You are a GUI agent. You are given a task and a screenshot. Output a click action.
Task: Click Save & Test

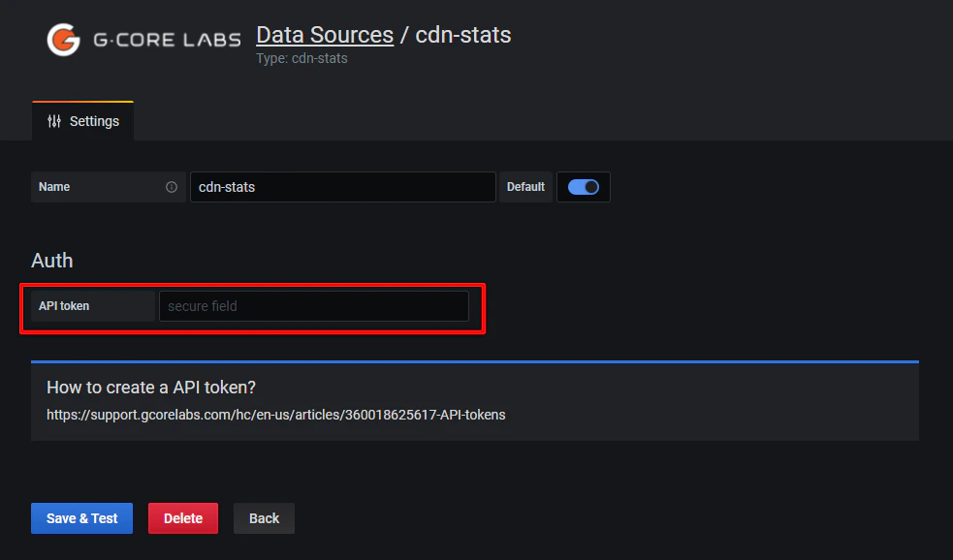tap(81, 518)
